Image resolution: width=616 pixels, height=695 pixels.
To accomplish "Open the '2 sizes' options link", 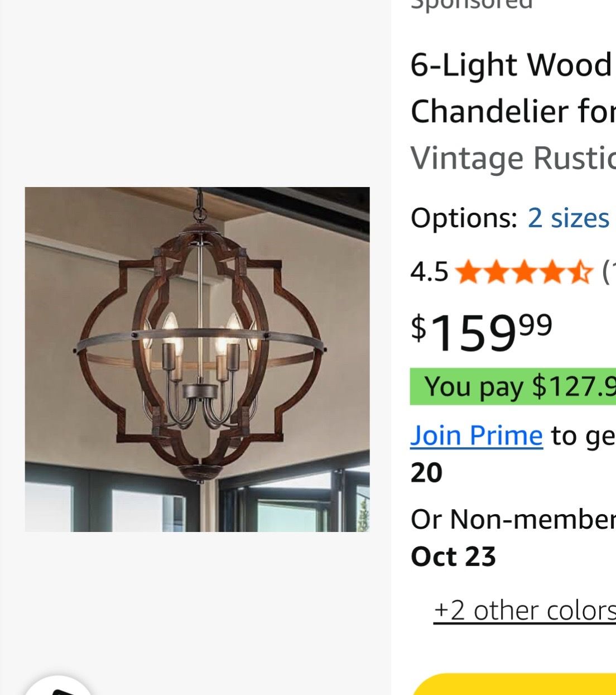I will coord(568,218).
